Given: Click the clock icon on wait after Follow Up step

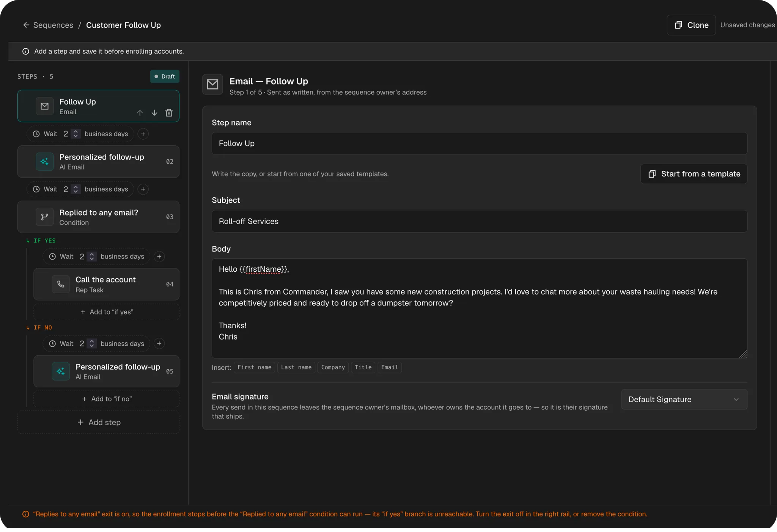Looking at the screenshot, I should pos(36,134).
